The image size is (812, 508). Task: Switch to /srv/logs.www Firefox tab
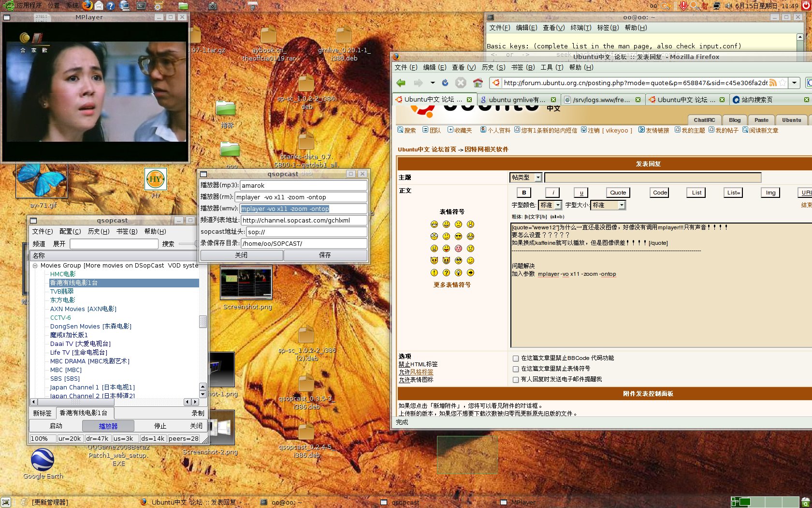(x=603, y=100)
